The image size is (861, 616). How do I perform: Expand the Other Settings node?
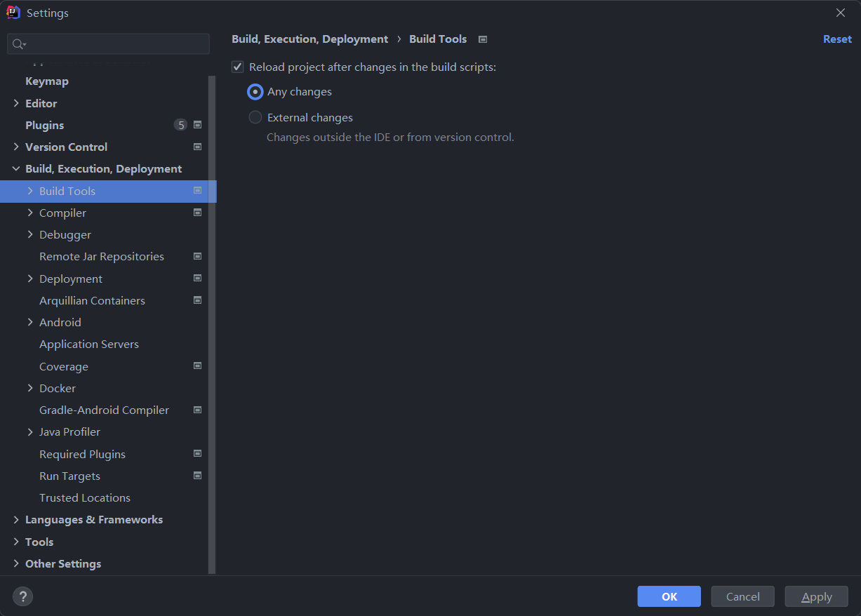(16, 563)
